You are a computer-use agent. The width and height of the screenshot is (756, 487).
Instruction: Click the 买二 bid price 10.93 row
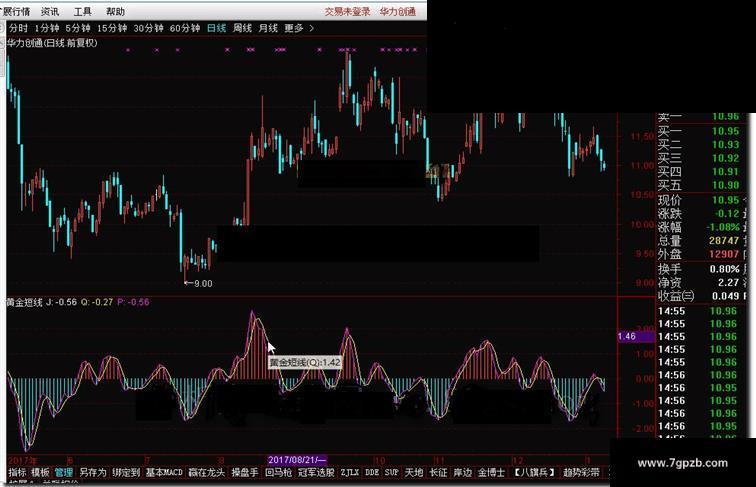click(x=699, y=145)
